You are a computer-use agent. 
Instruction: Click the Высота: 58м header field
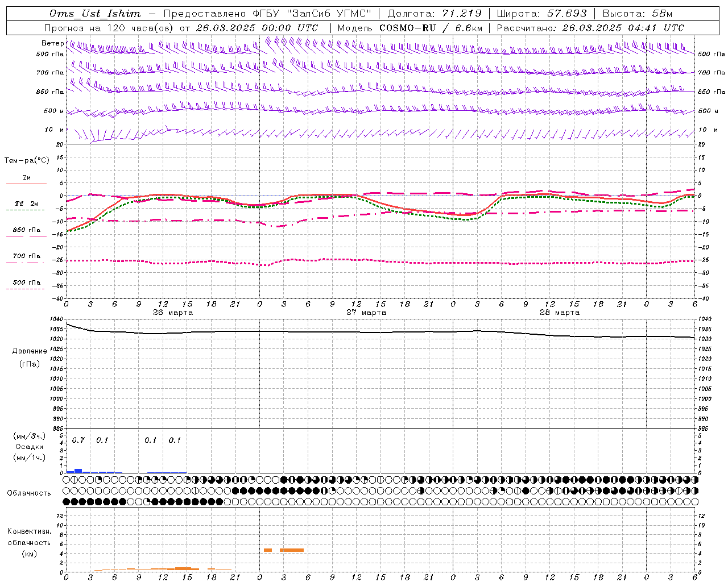click(638, 14)
